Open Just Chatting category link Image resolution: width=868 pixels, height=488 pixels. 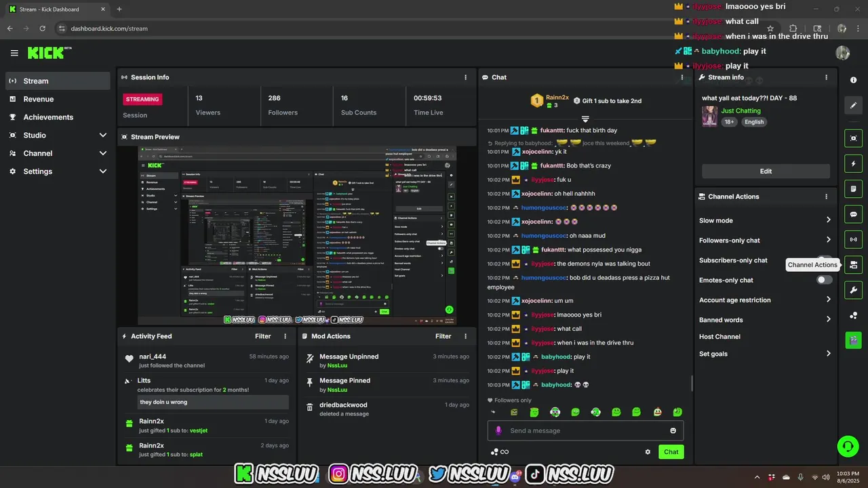coord(741,110)
